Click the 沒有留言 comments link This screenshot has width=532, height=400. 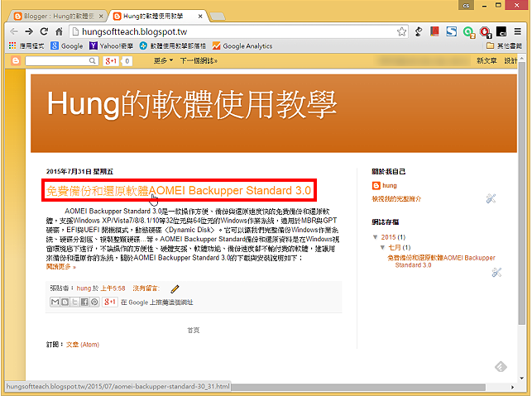point(146,288)
